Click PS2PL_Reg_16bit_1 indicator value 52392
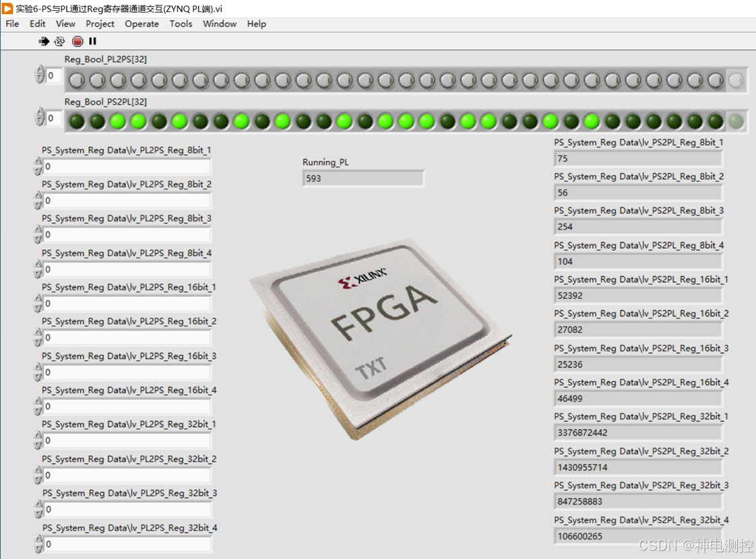Viewport: 756px width, 559px height. pos(638,296)
